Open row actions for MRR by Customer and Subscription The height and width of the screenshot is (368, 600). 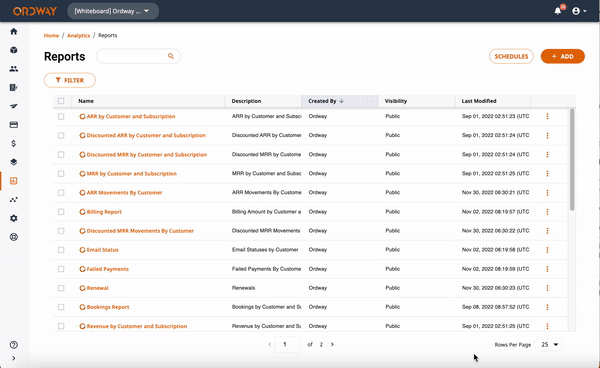click(547, 174)
